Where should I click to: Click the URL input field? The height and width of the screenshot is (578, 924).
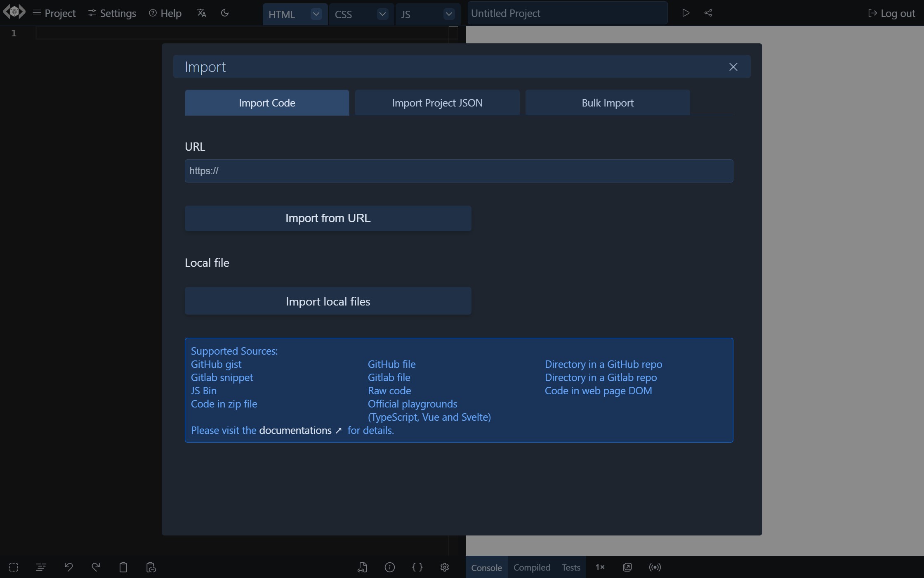(459, 171)
